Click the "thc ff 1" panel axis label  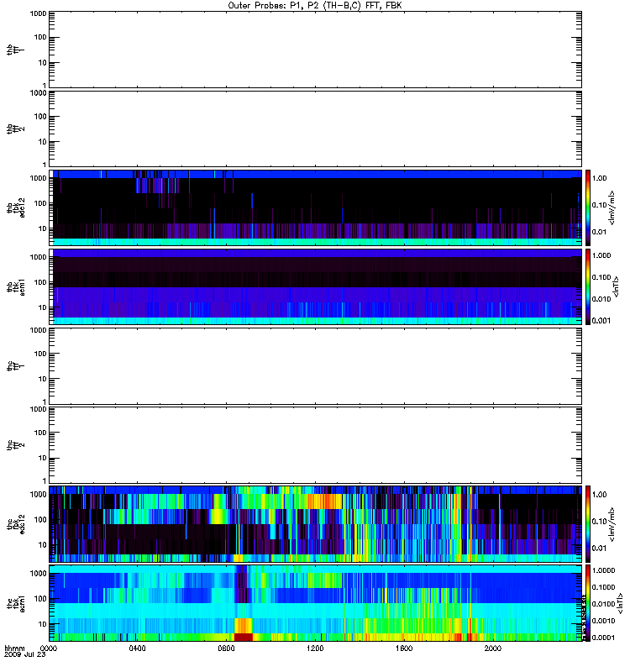click(15, 366)
